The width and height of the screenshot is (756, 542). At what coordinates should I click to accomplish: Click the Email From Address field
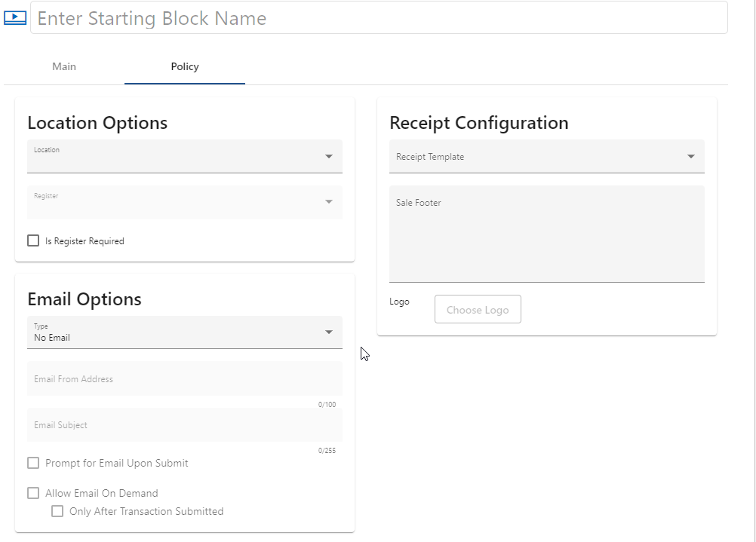[x=185, y=378]
